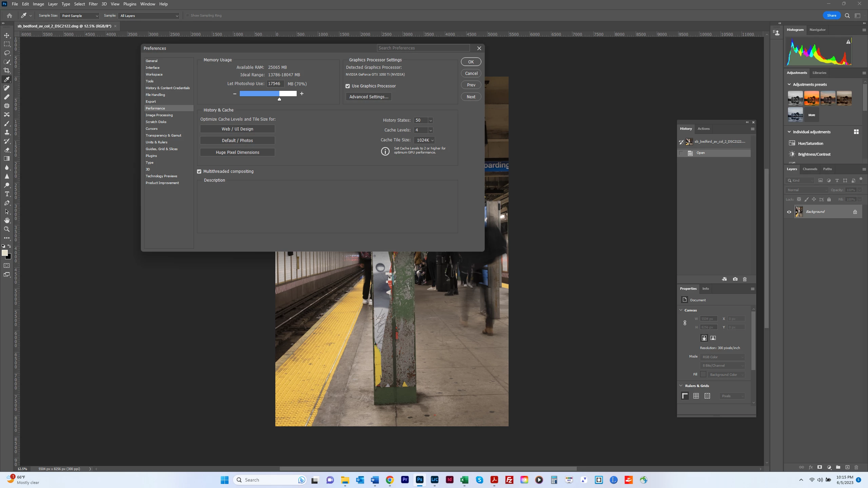Click trash icon in History panel
Viewport: 868px width, 488px height.
tap(745, 279)
